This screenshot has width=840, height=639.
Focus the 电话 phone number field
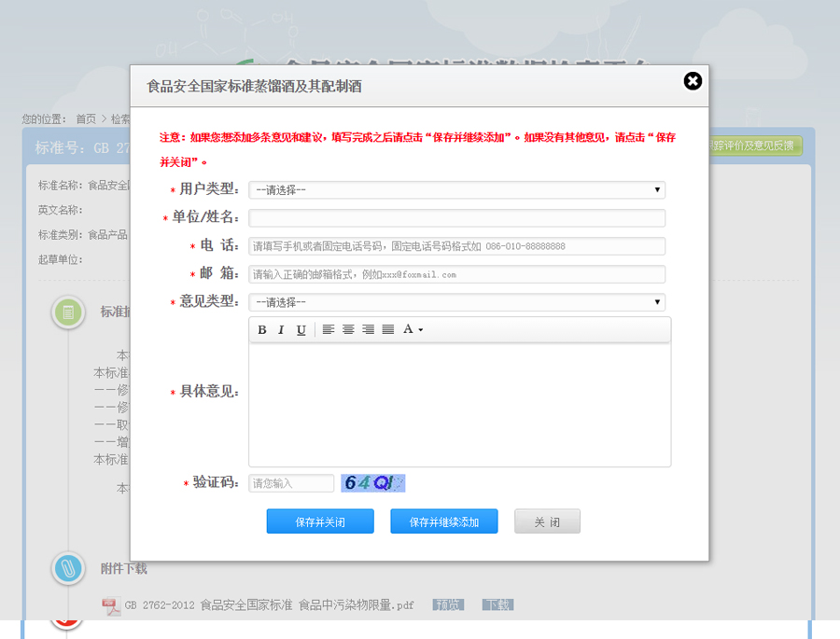(456, 246)
